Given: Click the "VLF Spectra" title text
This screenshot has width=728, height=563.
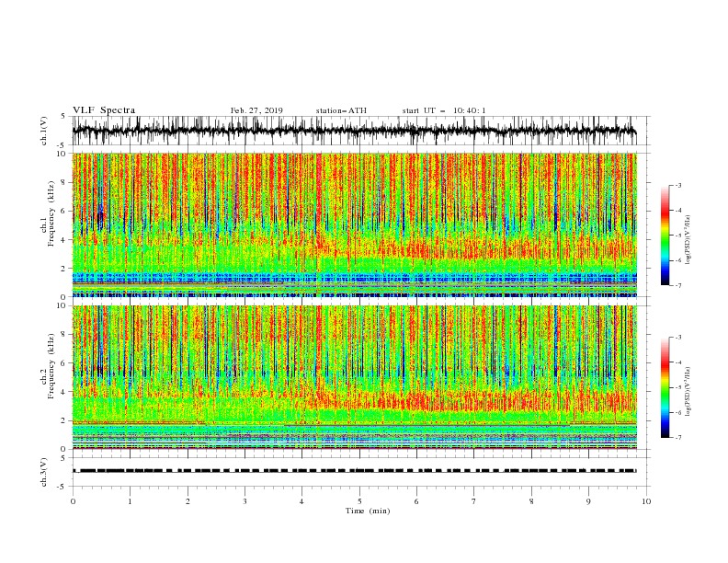Looking at the screenshot, I should click(x=104, y=110).
